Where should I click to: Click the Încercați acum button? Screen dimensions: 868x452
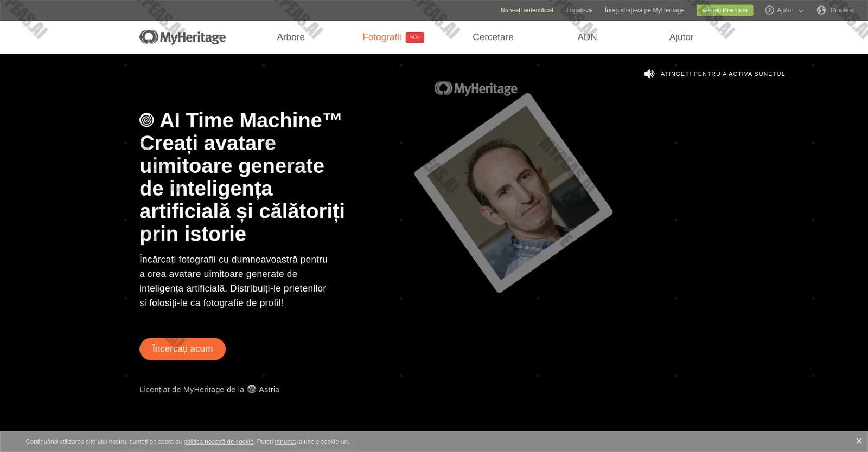pos(182,349)
